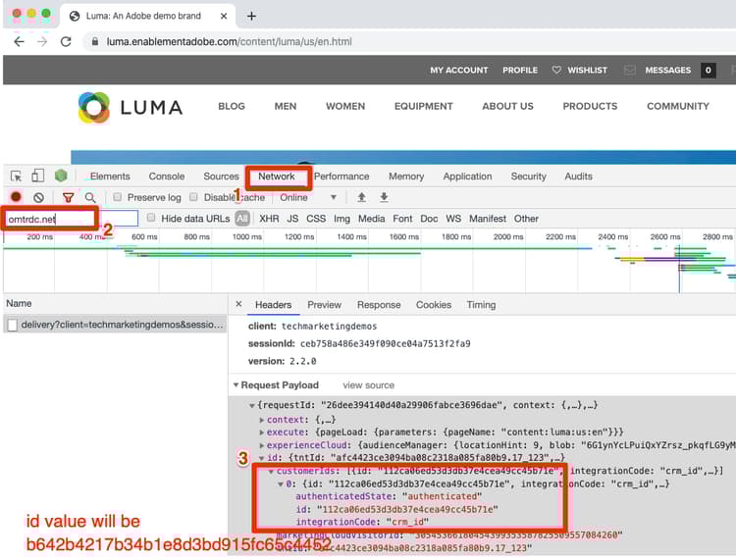Click the address bar URL
736x560 pixels.
point(229,42)
